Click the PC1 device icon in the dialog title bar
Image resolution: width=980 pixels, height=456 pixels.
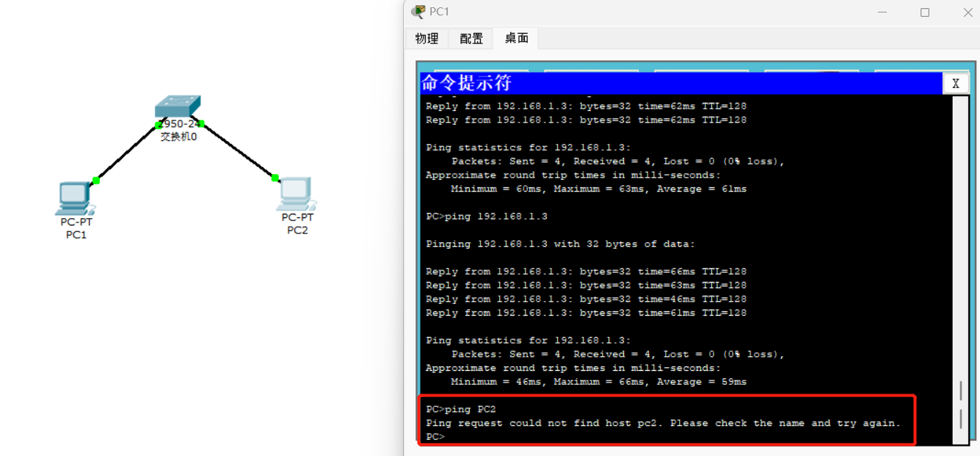[x=418, y=11]
